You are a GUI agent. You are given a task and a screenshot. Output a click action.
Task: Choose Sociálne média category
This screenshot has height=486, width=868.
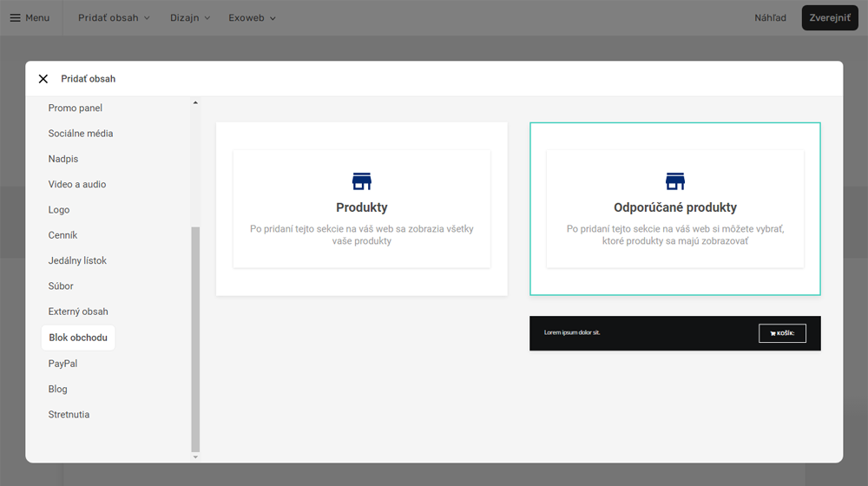(x=81, y=134)
